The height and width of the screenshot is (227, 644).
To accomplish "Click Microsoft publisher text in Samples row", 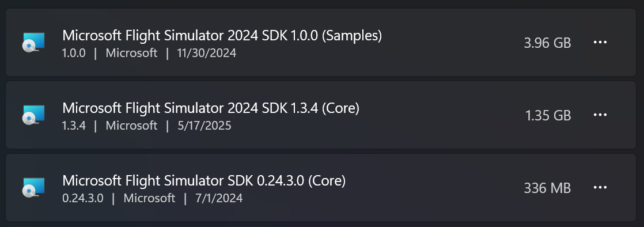I will click(131, 53).
